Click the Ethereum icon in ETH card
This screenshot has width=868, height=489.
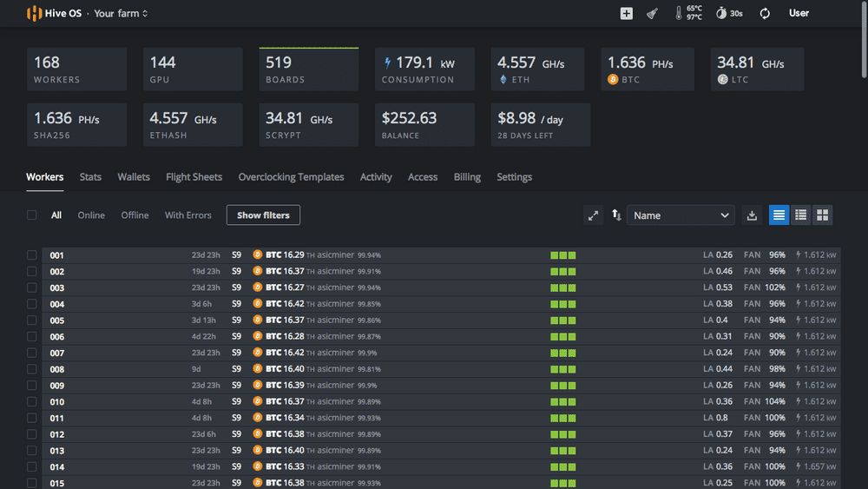[x=503, y=80]
